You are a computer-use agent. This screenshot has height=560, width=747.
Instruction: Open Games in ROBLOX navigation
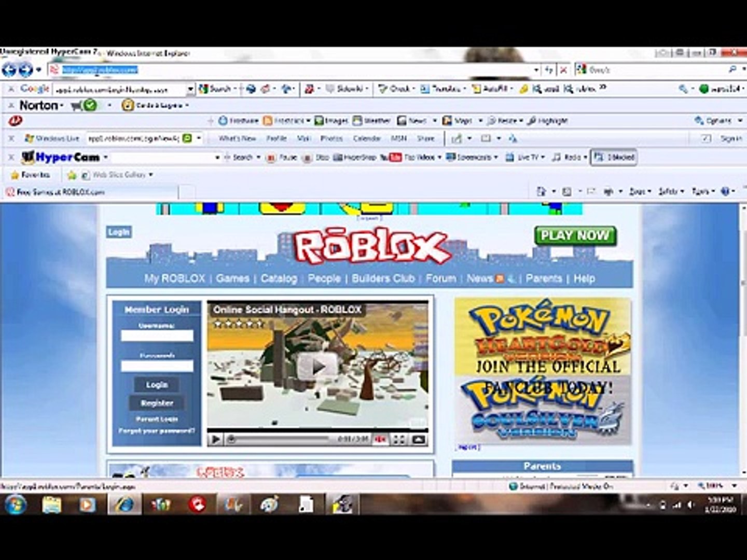click(232, 278)
